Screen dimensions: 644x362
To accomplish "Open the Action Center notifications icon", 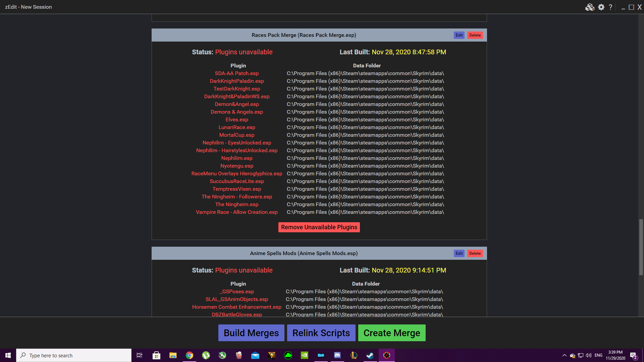I will 633,355.
